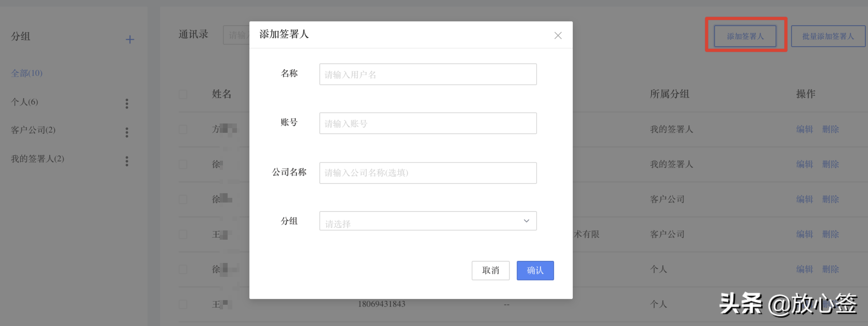Click the plus icon to add a new group
868x326 pixels.
[129, 39]
